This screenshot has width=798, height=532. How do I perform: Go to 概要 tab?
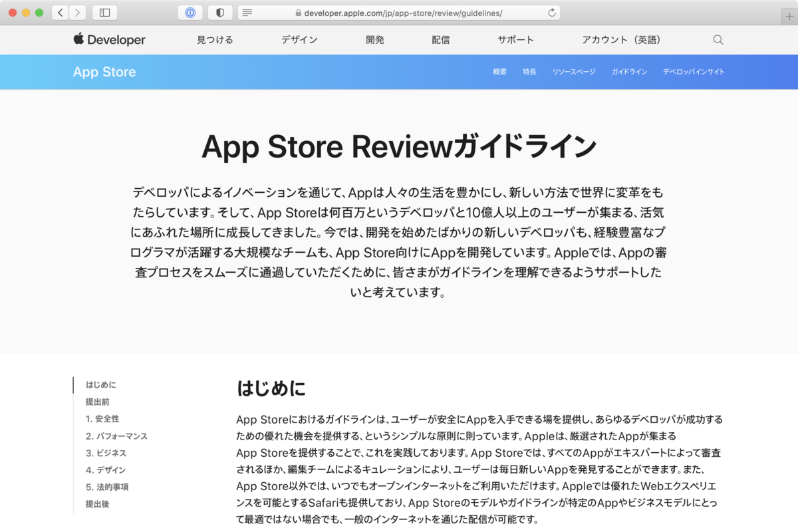(x=500, y=72)
